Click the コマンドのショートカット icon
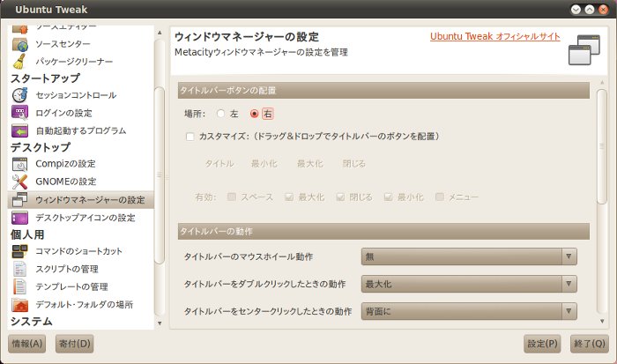 pos(20,251)
